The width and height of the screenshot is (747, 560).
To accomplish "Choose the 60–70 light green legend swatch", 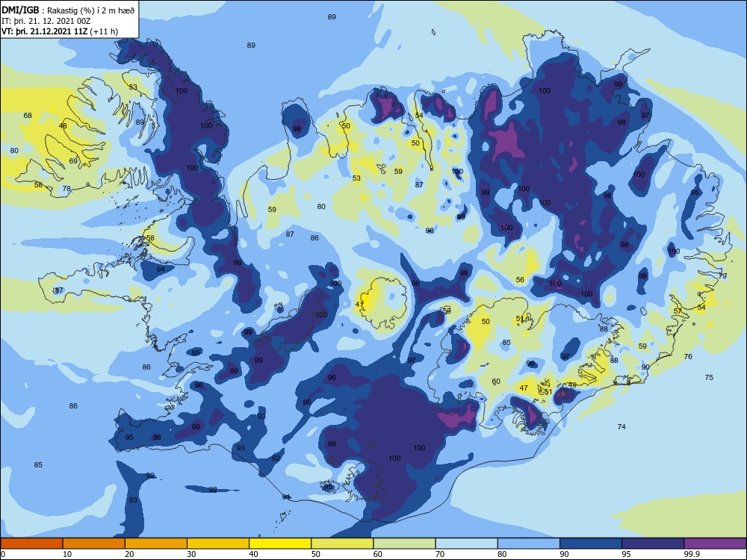I will point(404,544).
